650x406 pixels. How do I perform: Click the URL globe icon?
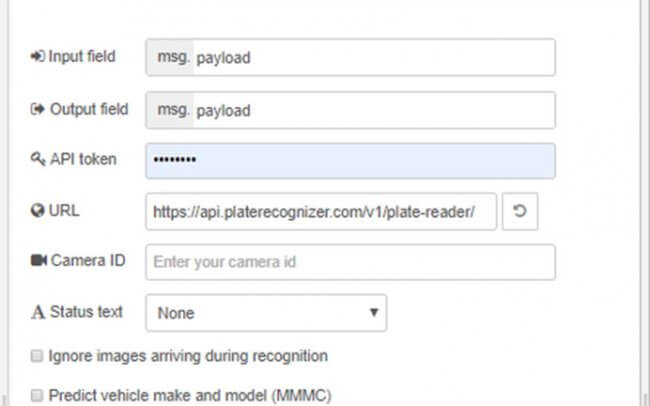pyautogui.click(x=38, y=211)
